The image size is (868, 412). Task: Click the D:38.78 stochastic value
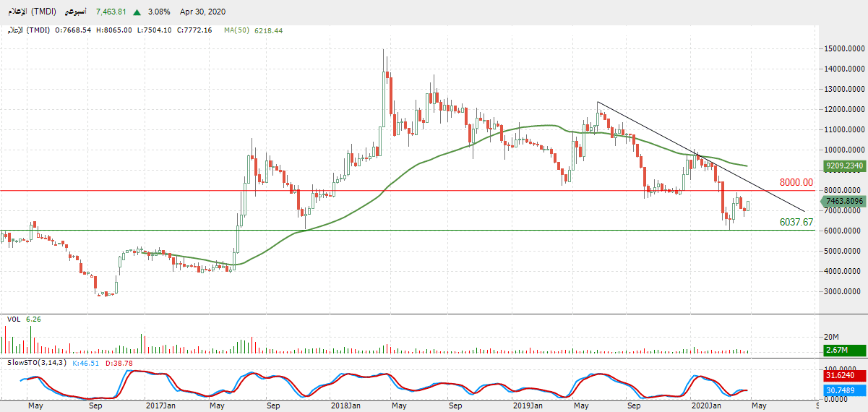tap(119, 362)
